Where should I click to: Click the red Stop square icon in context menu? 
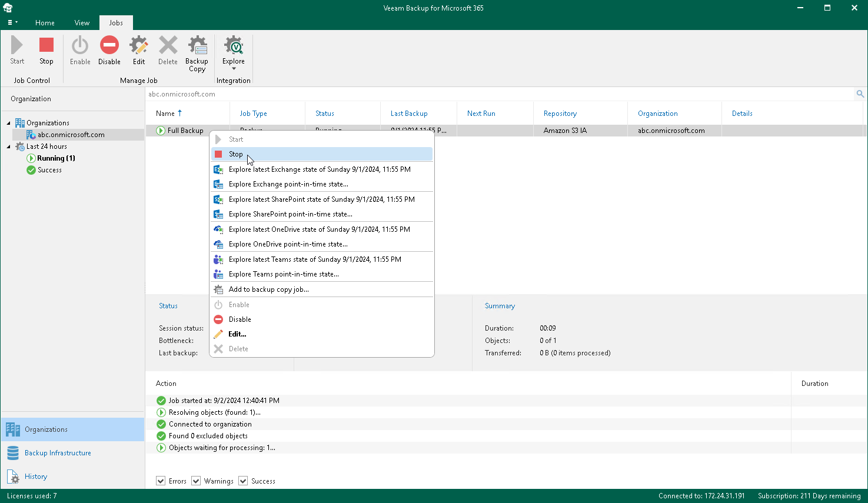(x=218, y=154)
